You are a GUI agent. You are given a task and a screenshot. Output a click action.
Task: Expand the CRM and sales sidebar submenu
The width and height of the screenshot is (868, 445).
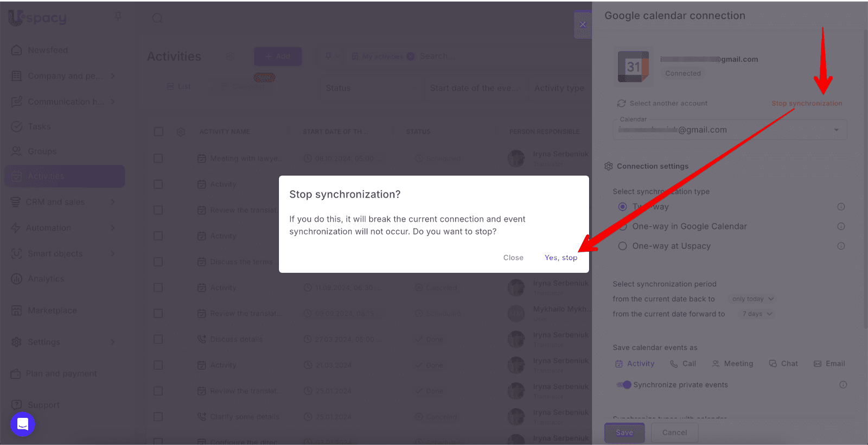pyautogui.click(x=113, y=202)
